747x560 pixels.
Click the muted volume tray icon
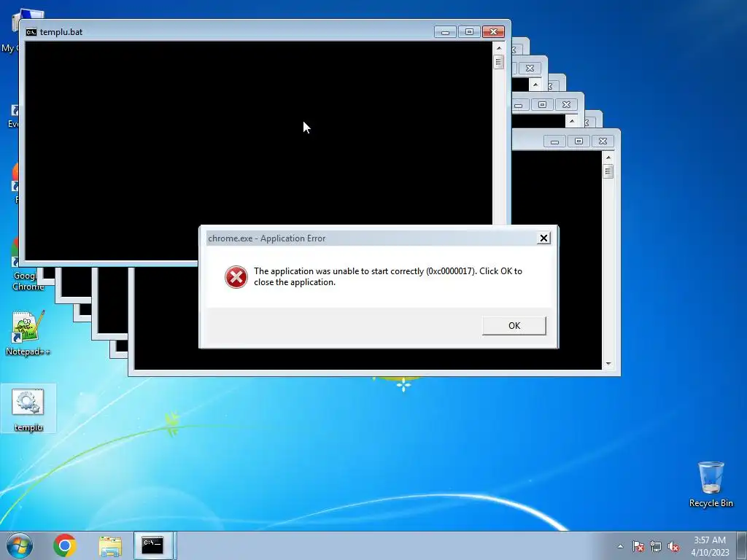[673, 546]
